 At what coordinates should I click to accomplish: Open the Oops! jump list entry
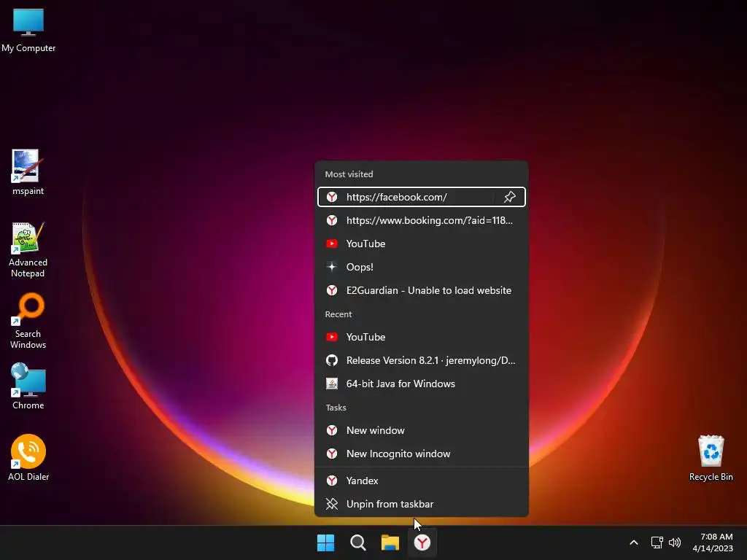click(421, 267)
